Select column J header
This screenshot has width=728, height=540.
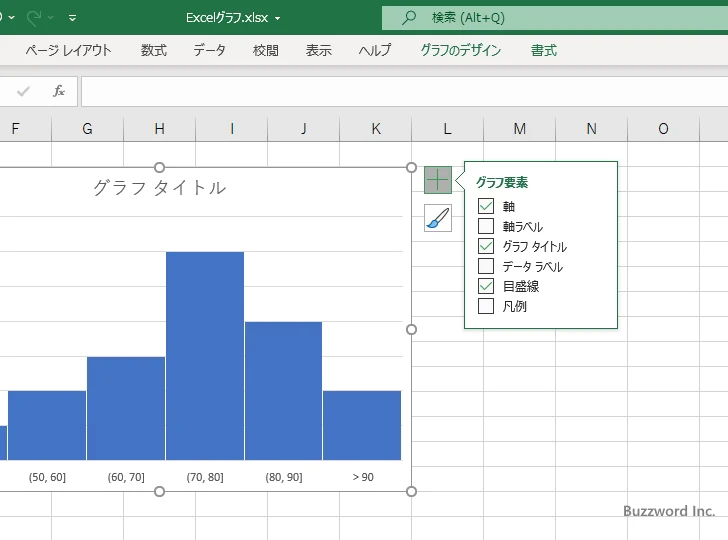pyautogui.click(x=303, y=129)
